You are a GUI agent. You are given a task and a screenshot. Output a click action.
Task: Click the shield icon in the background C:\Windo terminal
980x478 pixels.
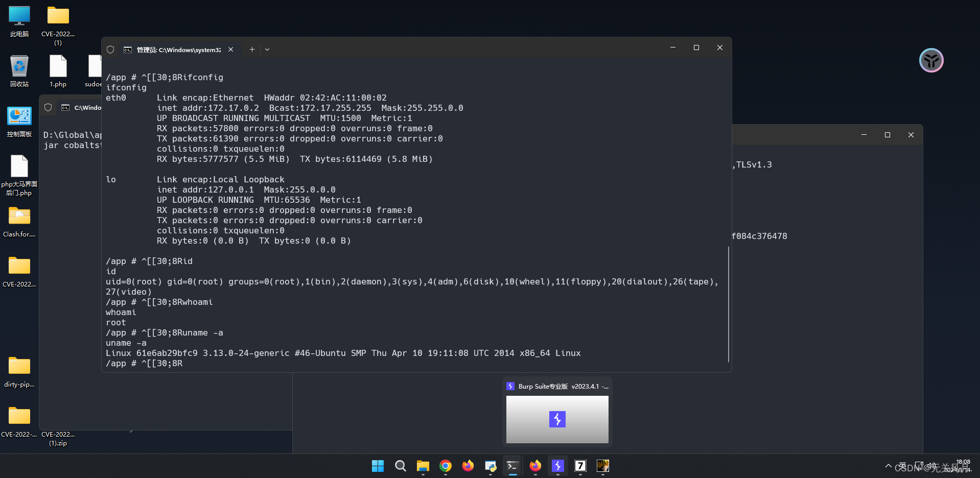pyautogui.click(x=48, y=107)
